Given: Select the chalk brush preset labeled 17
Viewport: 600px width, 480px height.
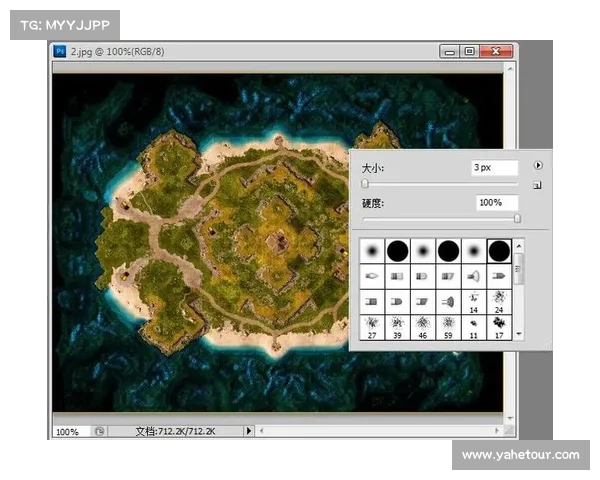Looking at the screenshot, I should click(x=499, y=327).
